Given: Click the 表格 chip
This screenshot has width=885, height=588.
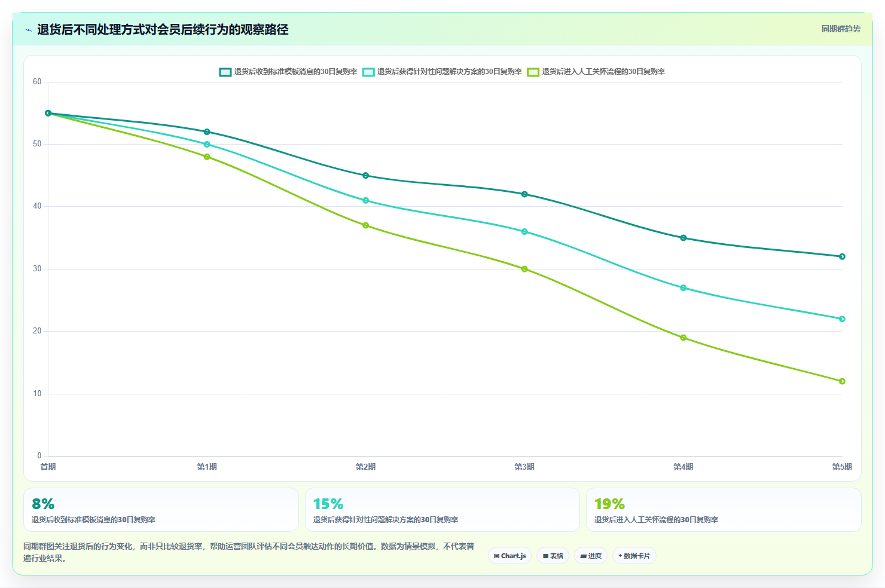Looking at the screenshot, I should (553, 556).
